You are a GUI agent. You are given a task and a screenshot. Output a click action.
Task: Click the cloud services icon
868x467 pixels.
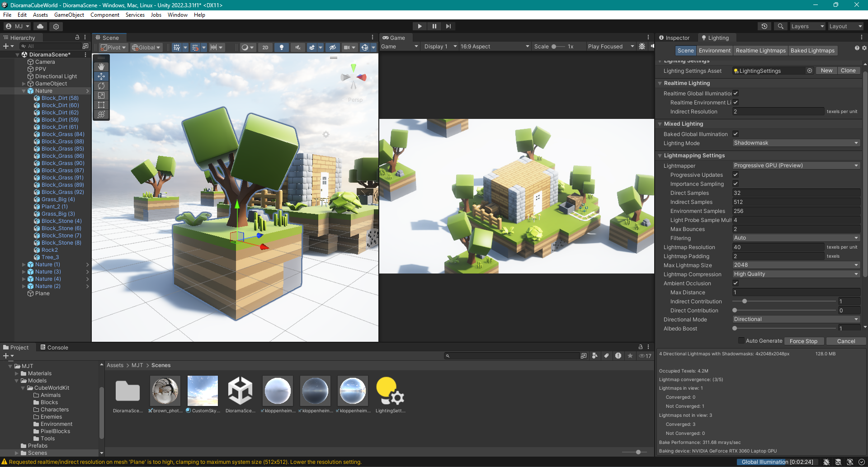tap(40, 26)
